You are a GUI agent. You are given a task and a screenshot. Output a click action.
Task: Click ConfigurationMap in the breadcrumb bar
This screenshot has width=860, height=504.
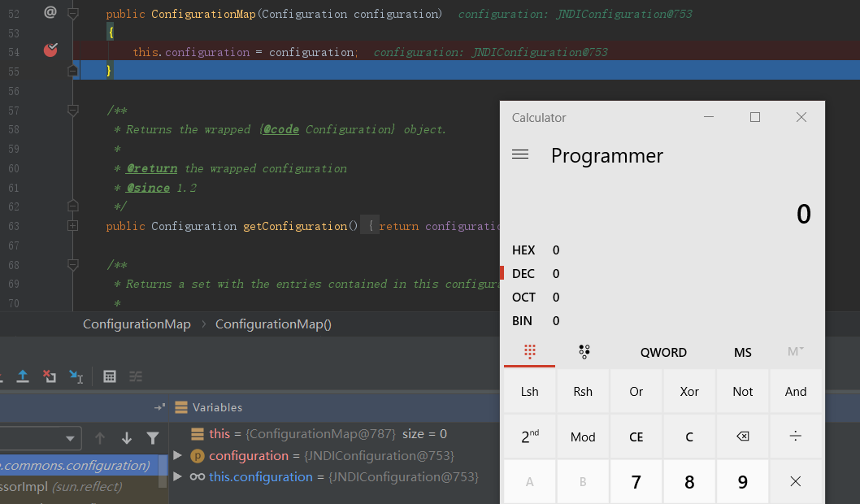(137, 324)
